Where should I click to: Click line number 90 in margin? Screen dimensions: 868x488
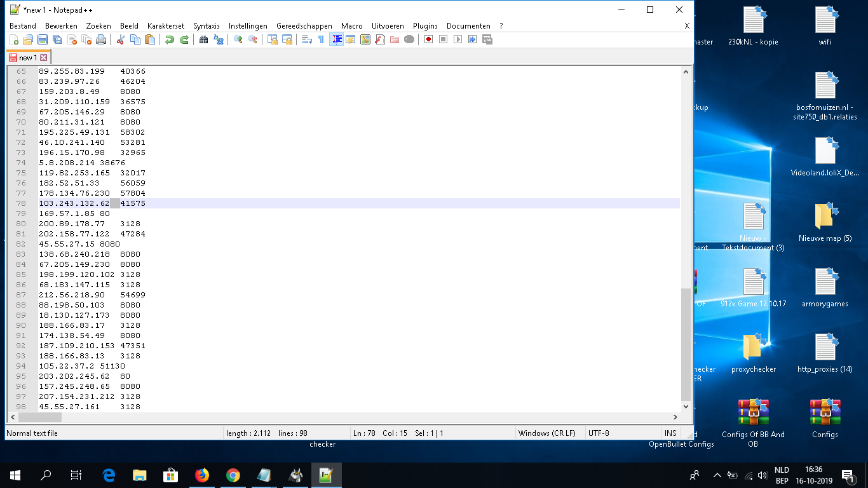[x=22, y=325]
